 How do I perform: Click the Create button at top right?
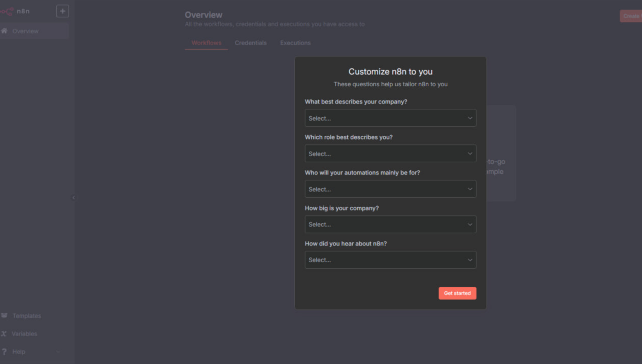(631, 16)
